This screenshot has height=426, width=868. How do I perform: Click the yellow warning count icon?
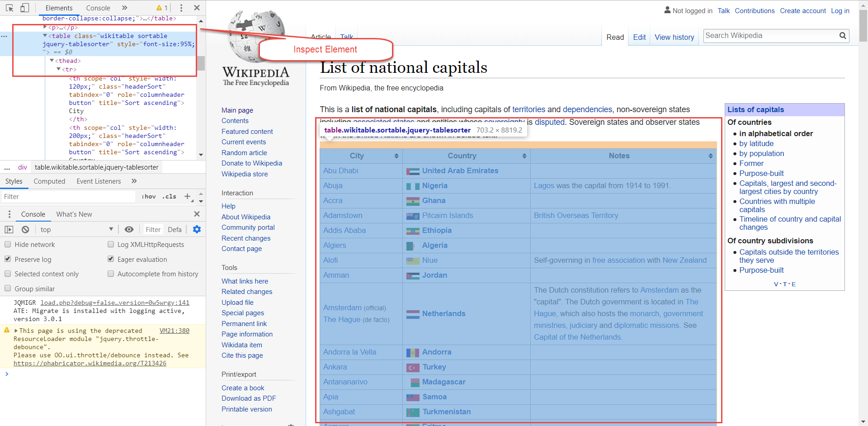tap(162, 8)
